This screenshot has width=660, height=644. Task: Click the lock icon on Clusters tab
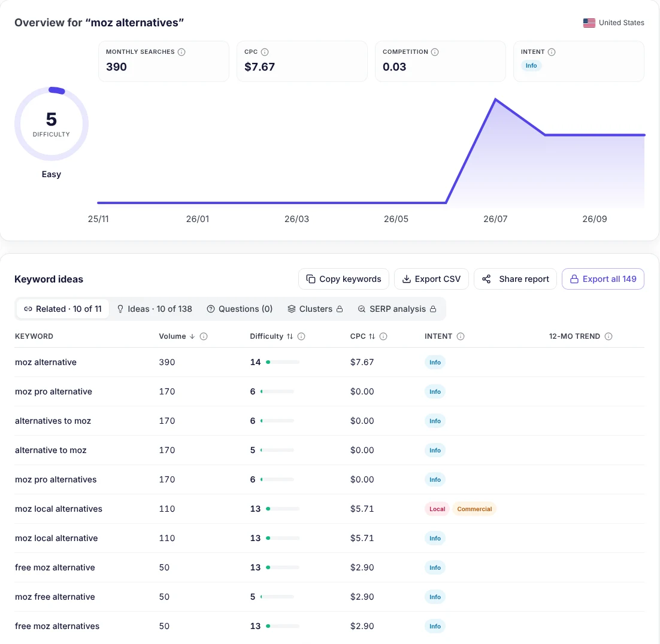pyautogui.click(x=339, y=309)
